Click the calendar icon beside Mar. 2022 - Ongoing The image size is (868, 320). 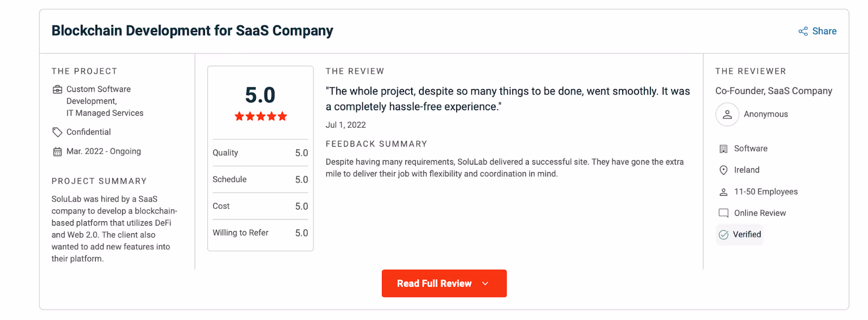pyautogui.click(x=57, y=151)
